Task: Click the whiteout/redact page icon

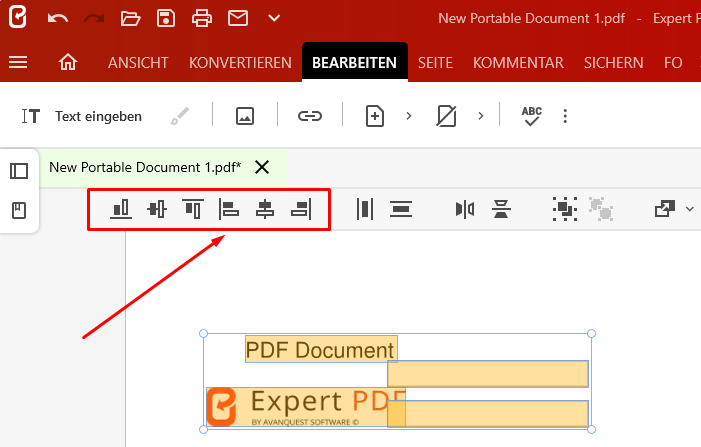Action: click(446, 116)
